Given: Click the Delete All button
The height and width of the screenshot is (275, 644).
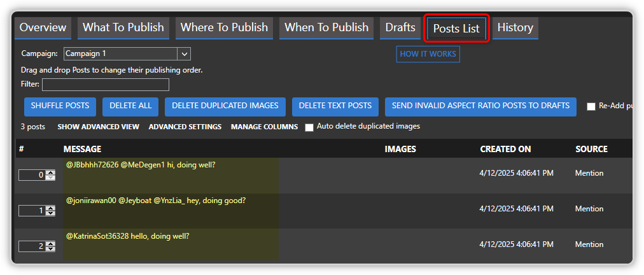Looking at the screenshot, I should coord(130,106).
